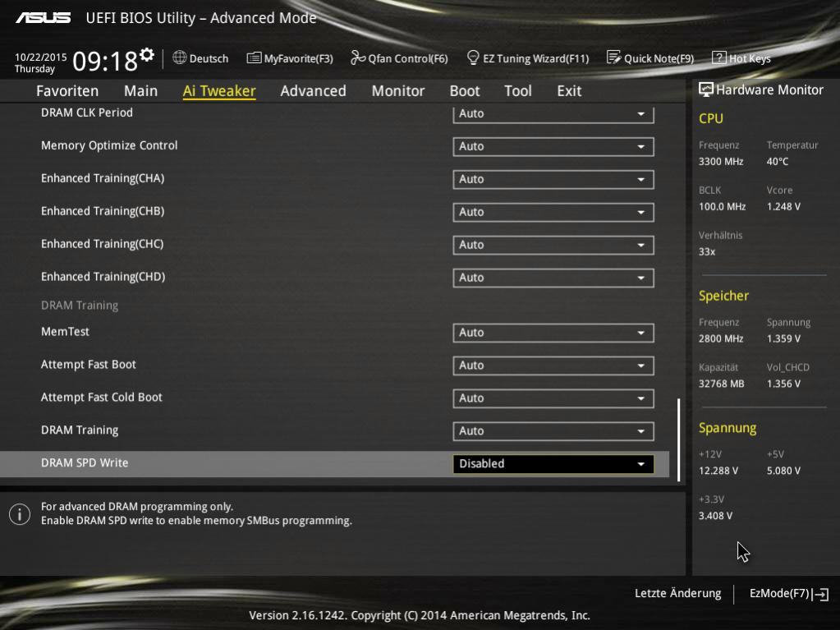Open the Memory Optimize Control dropdown

pos(553,147)
